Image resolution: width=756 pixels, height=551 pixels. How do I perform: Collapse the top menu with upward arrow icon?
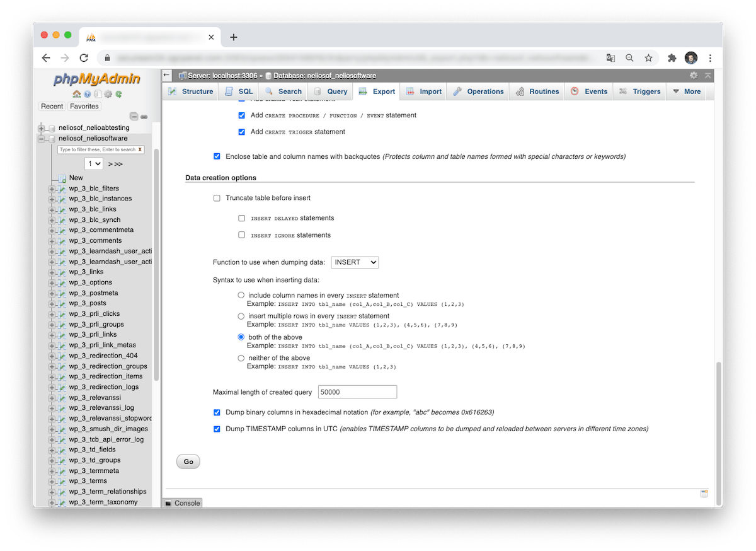pyautogui.click(x=708, y=75)
